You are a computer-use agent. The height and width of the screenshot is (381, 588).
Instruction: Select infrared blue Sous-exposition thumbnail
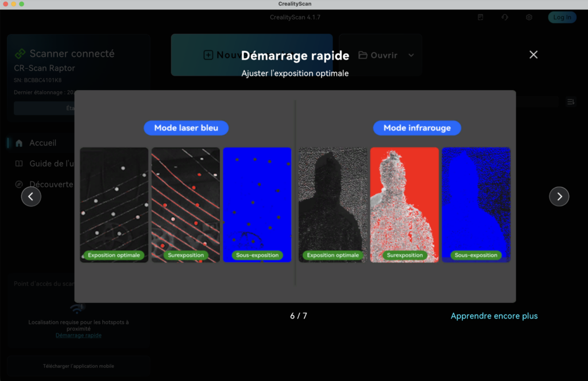[x=476, y=204]
